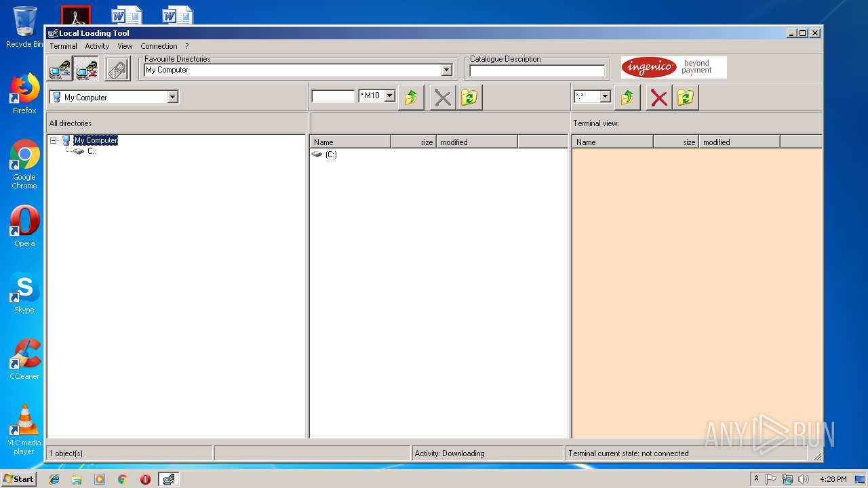
Task: Click network icon in system tray
Action: tap(787, 479)
